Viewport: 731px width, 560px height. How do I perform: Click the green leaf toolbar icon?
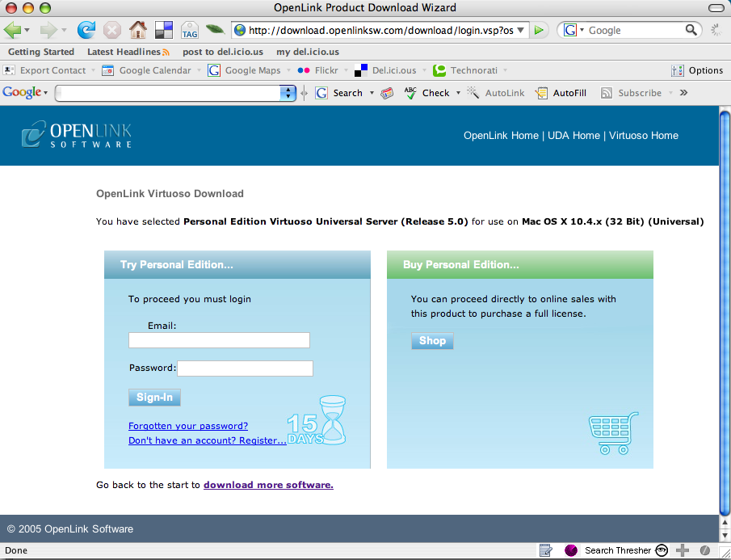pos(215,30)
